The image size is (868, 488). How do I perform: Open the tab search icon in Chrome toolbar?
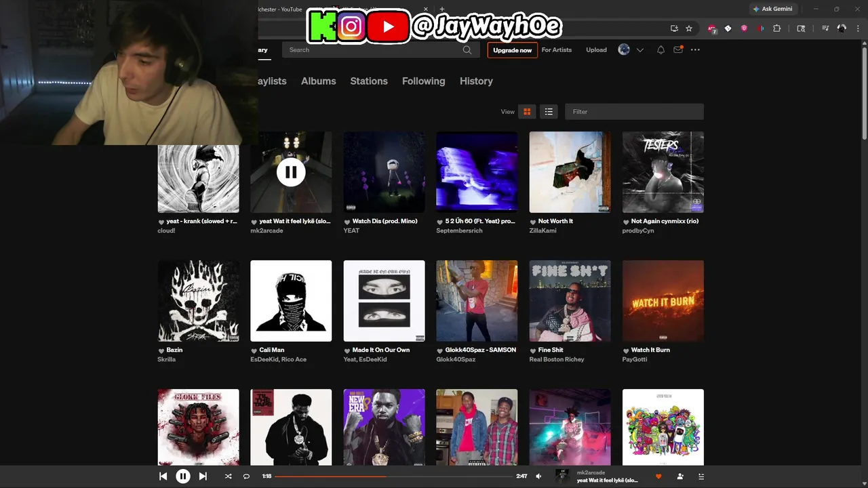pyautogui.click(x=801, y=28)
